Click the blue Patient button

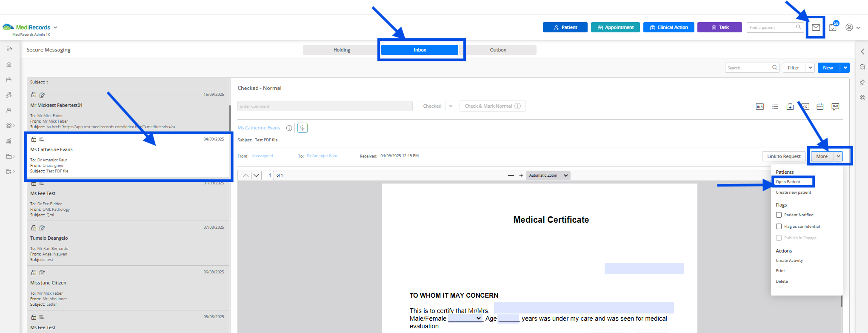click(x=565, y=27)
